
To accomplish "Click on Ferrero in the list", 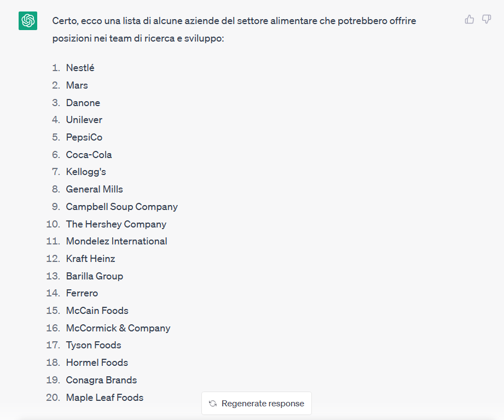I will pyautogui.click(x=82, y=293).
